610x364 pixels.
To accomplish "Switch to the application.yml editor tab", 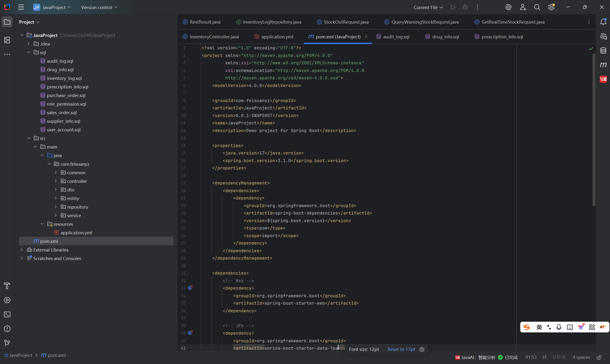I will point(277,37).
